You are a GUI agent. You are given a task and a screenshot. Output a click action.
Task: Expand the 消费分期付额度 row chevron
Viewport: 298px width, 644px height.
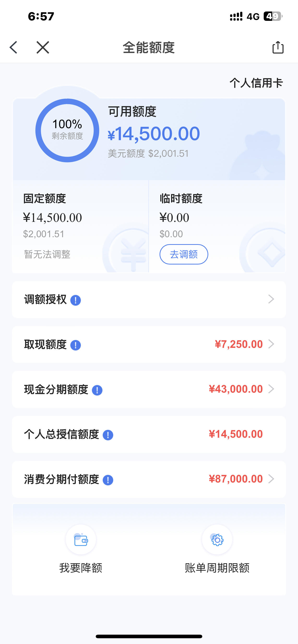271,479
